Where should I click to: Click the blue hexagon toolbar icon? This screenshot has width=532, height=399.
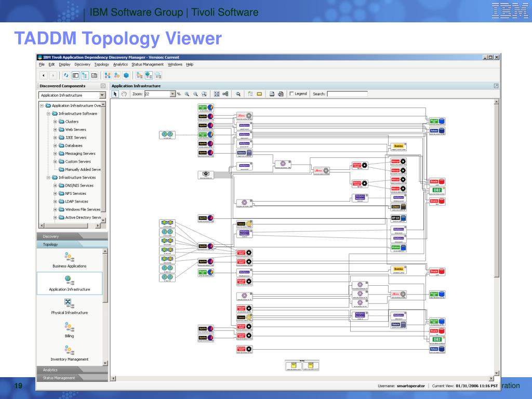tap(126, 75)
